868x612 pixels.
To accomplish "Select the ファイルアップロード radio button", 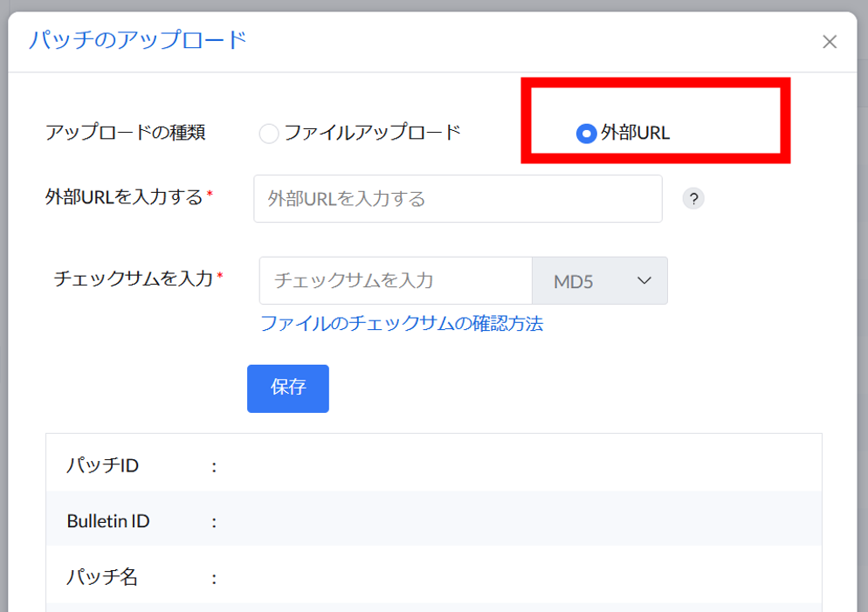I will pyautogui.click(x=269, y=134).
